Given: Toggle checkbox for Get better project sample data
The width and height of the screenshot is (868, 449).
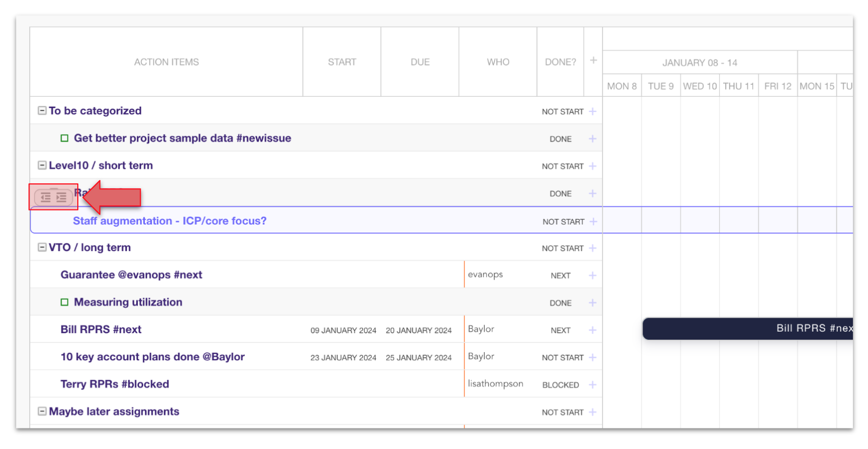Looking at the screenshot, I should click(x=64, y=138).
